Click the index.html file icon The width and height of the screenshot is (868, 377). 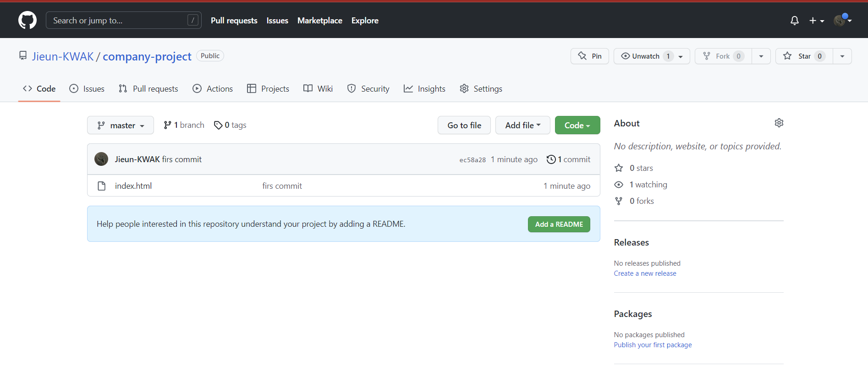[102, 186]
